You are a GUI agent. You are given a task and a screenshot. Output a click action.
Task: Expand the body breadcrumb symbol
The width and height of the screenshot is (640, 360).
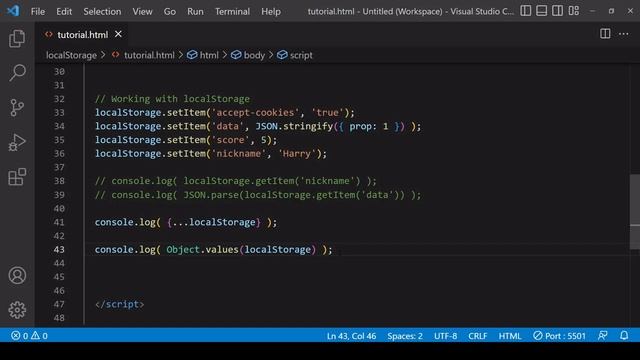point(248,55)
